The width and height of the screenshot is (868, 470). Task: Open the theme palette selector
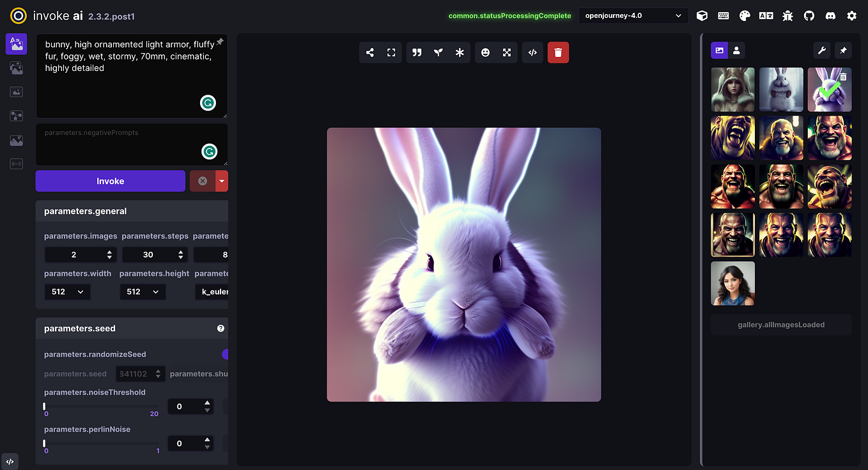coord(745,15)
